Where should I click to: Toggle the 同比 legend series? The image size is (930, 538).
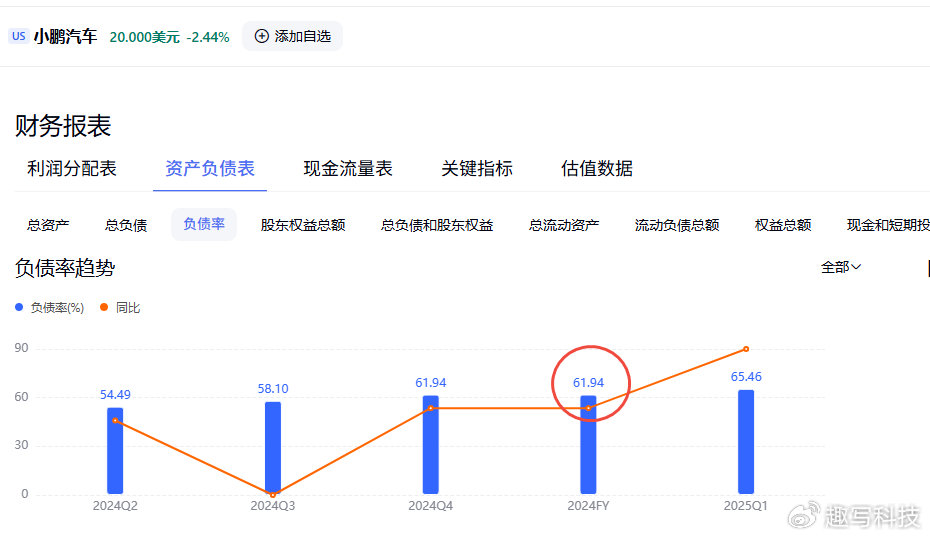(120, 307)
